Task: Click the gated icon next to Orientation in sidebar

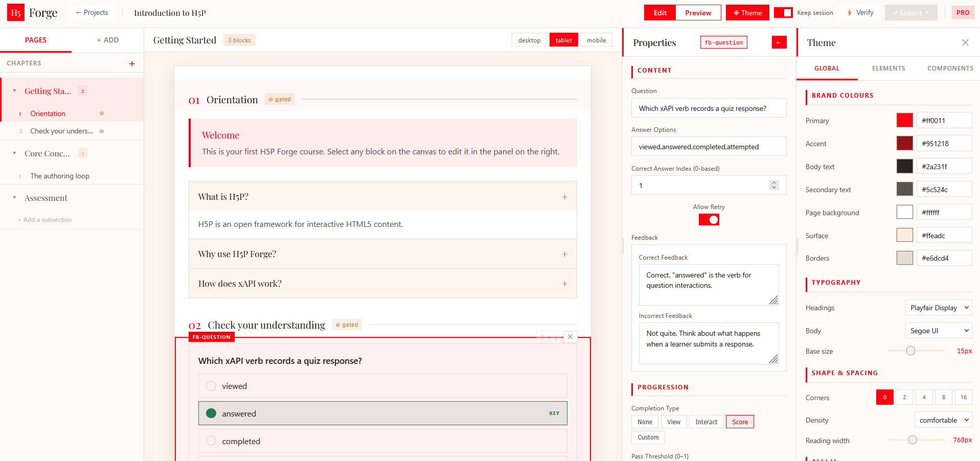Action: tap(102, 113)
